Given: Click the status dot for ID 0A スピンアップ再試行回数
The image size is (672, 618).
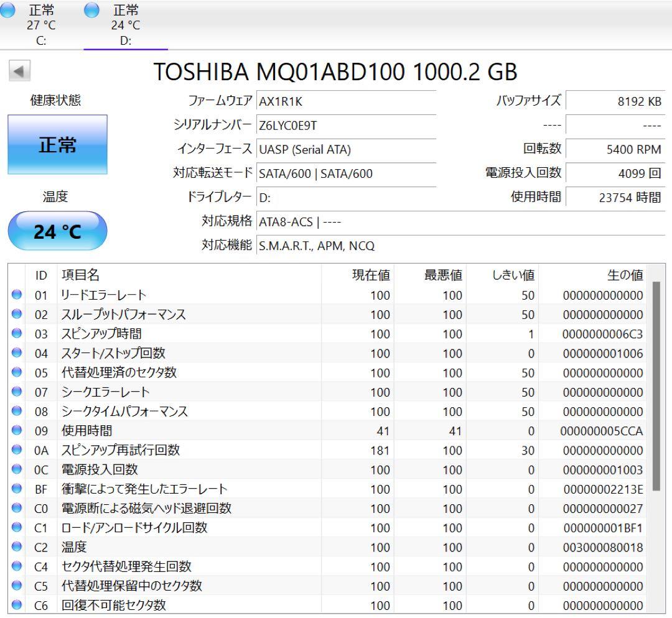Looking at the screenshot, I should [17, 450].
